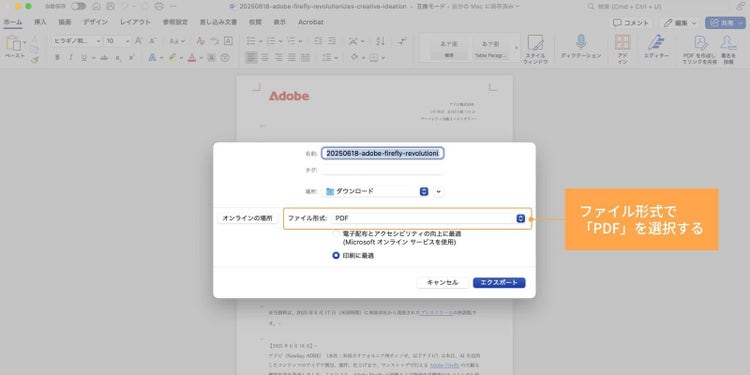Viewport: 750px width, 375px height.
Task: Open the Downloads location popup in dialog
Action: (375, 191)
